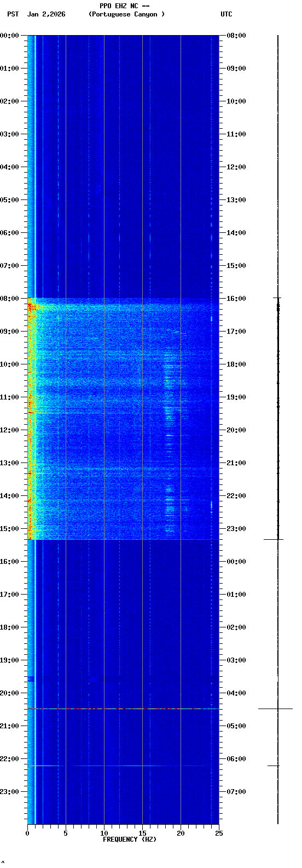This screenshot has width=302, height=868.
Task: Click the largest seismogram spike near 20:30 PST
Action: (x=276, y=709)
